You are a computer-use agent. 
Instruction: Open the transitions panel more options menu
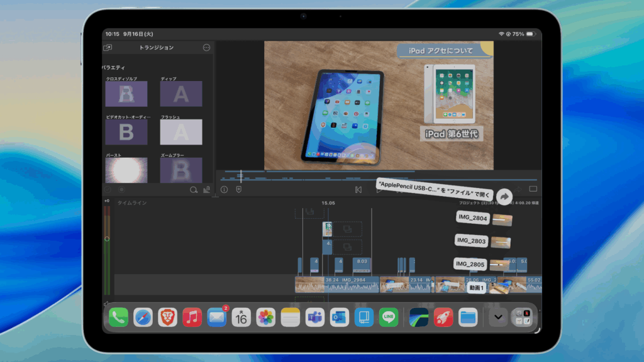[x=206, y=48]
